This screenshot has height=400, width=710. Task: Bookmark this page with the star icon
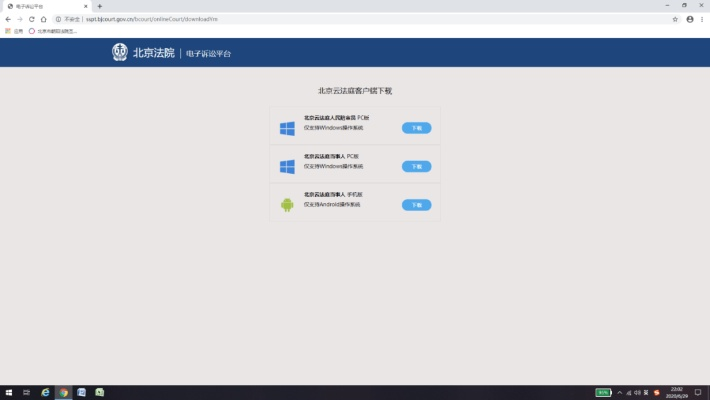click(x=675, y=19)
